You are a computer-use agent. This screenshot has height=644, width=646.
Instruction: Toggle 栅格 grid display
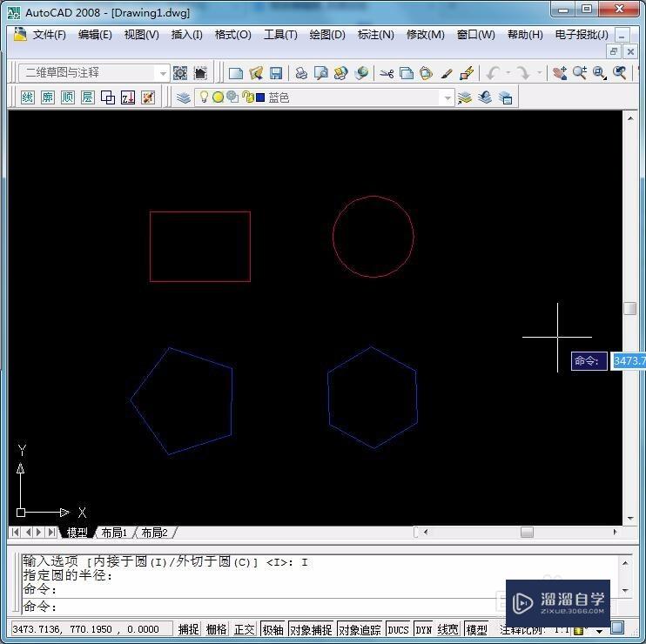[217, 629]
